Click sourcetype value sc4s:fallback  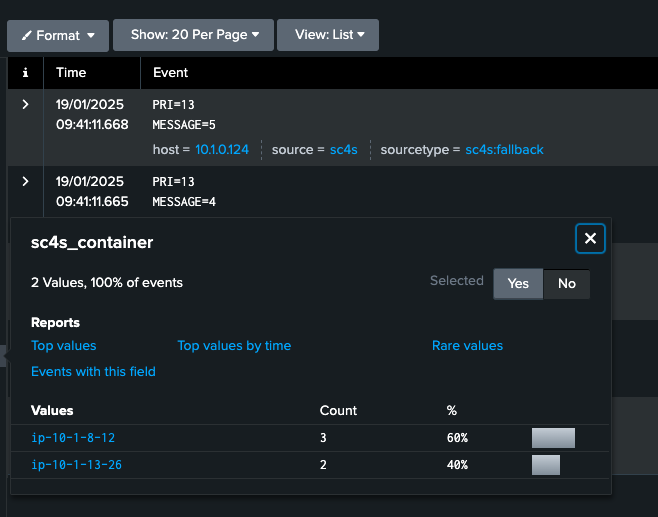[504, 150]
